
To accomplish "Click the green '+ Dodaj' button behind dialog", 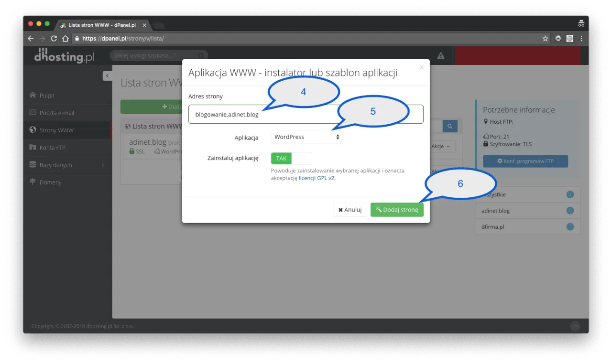I will pos(152,107).
